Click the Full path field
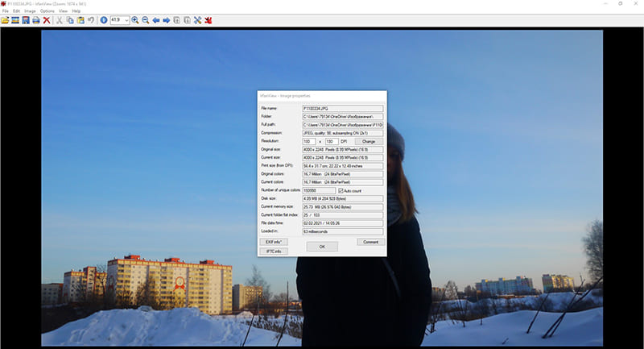Image resolution: width=644 pixels, height=349 pixels. pyautogui.click(x=343, y=125)
